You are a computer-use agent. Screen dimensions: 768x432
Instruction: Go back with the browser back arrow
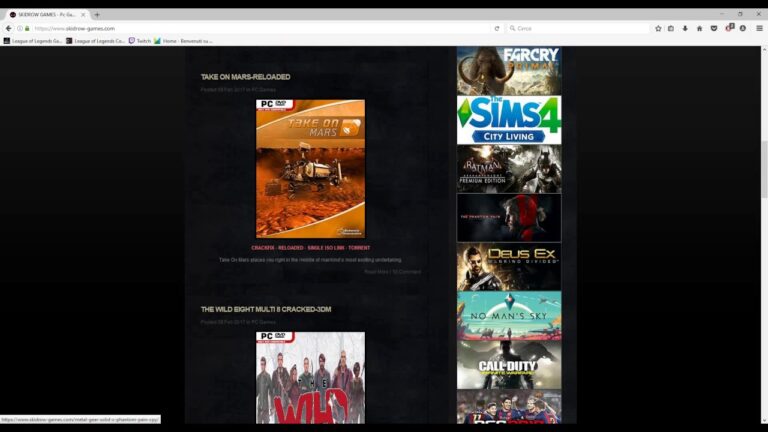(8, 28)
